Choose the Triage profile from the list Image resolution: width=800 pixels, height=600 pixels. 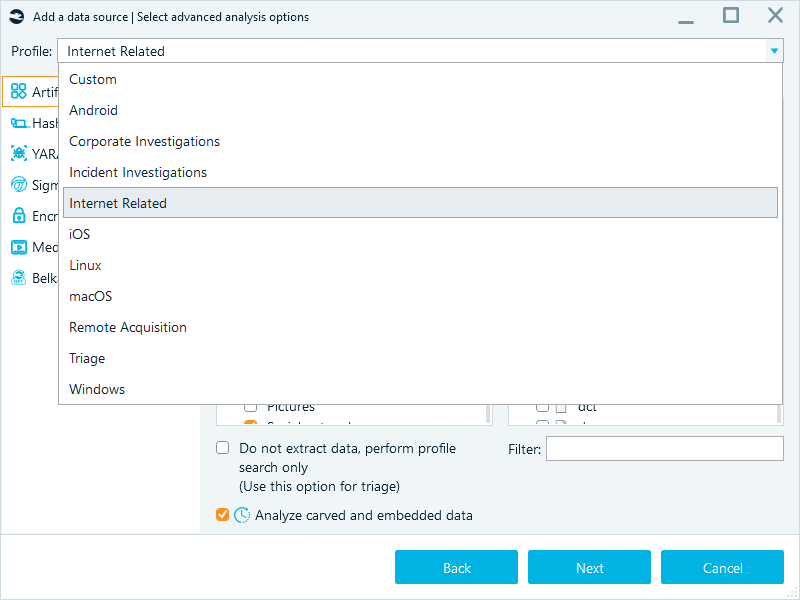(x=86, y=358)
